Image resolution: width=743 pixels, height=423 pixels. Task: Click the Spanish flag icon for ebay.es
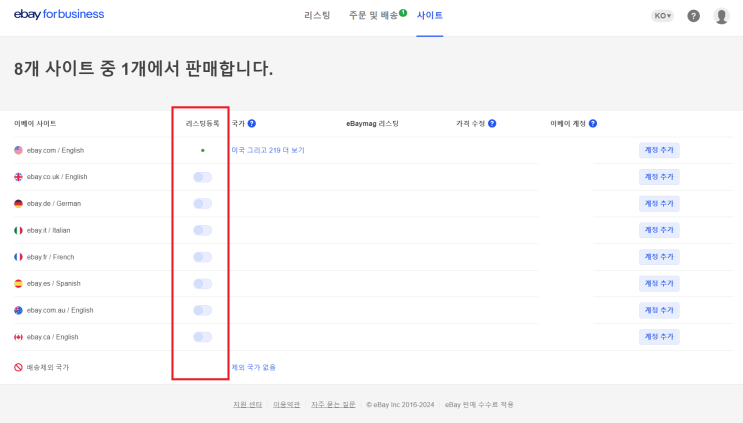tap(18, 283)
